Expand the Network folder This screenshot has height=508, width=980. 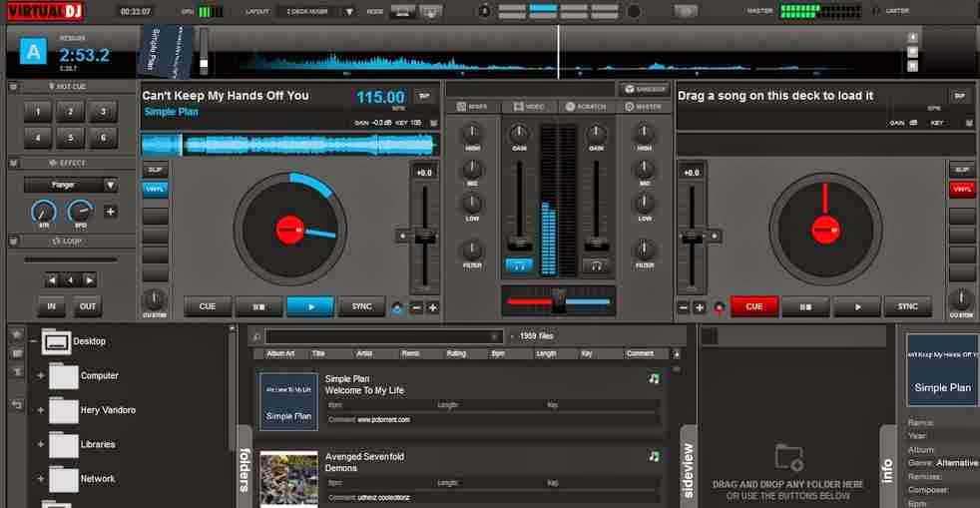point(41,479)
